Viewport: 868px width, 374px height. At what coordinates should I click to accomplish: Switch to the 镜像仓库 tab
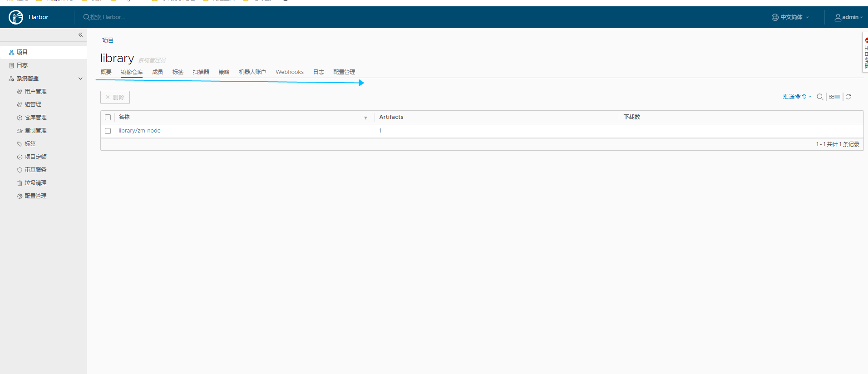(132, 72)
